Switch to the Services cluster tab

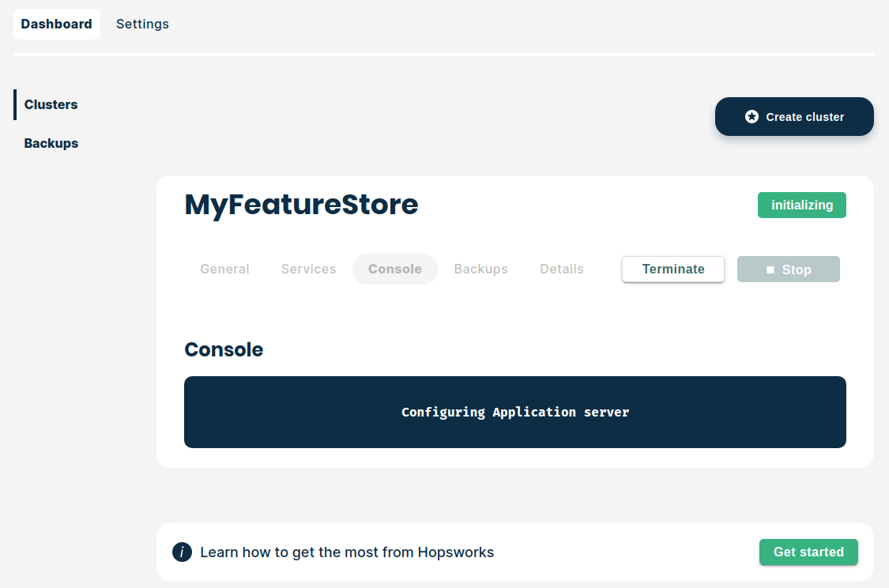(308, 269)
